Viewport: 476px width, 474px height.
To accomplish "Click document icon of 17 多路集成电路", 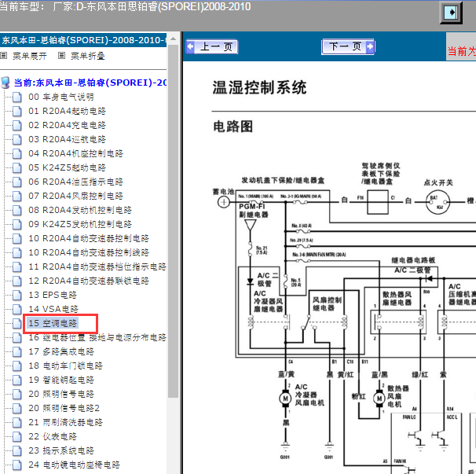I will tap(17, 352).
